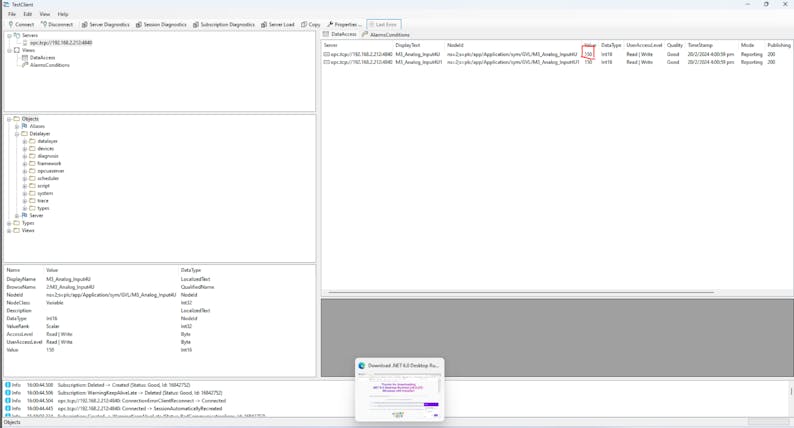Switch to the AlarmsConditions tab
Screen dimensions: 794x428
[389, 35]
